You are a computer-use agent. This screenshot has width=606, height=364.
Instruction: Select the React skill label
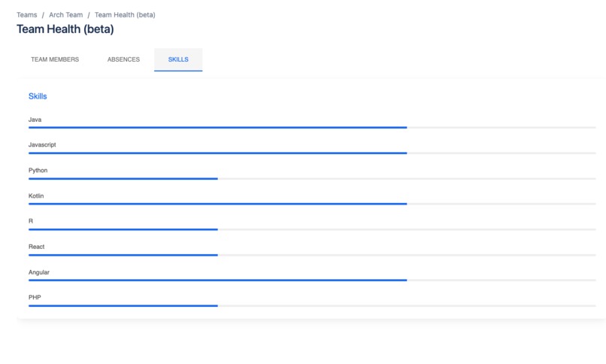tap(36, 247)
